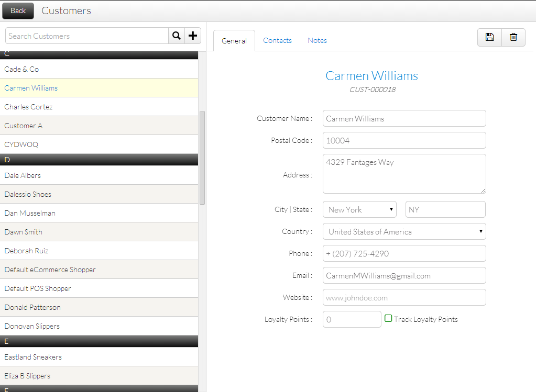Click the Address text area
This screenshot has height=392, width=536.
point(404,174)
